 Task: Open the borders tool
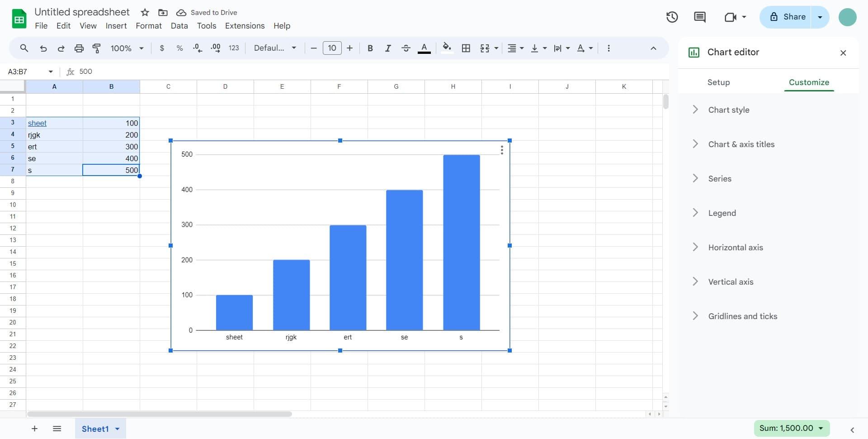pos(466,48)
